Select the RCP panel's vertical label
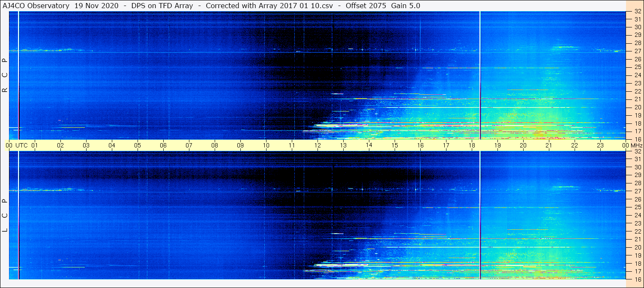 [x=5, y=75]
